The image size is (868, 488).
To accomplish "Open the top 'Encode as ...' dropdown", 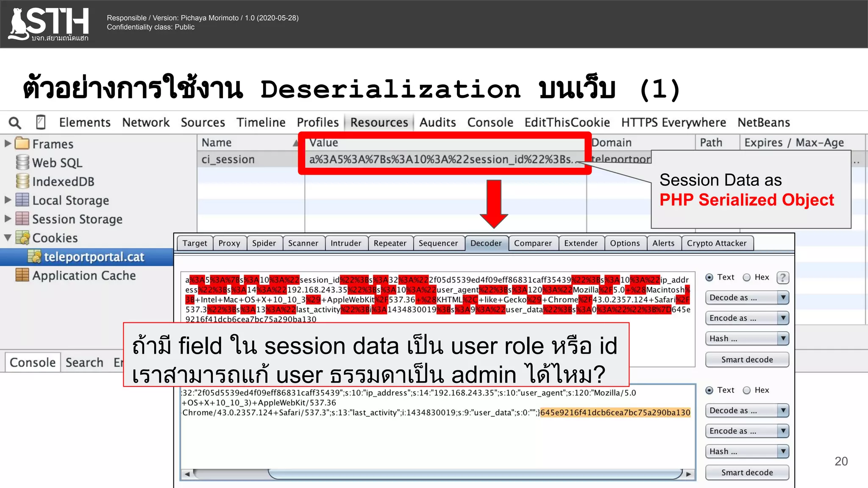I will (x=747, y=318).
